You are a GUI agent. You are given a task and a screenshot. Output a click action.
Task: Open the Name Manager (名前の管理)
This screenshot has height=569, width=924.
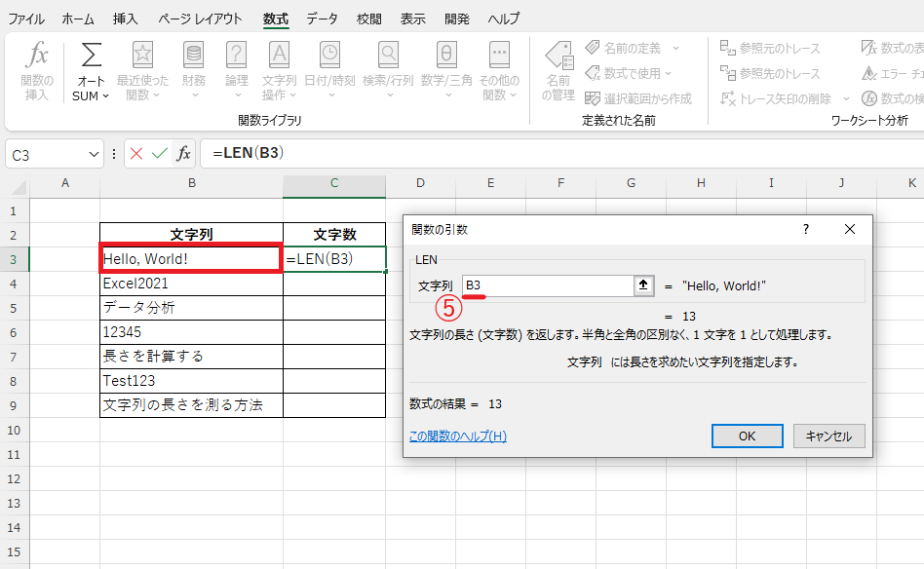(558, 71)
